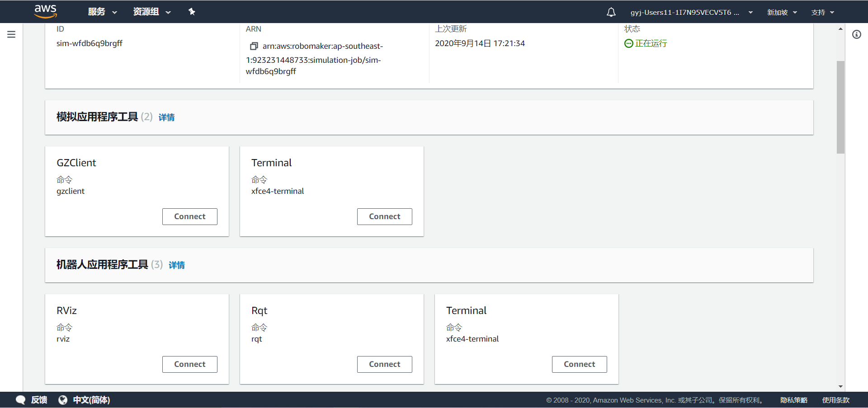The image size is (868, 408).
Task: Click the 正在运行 status icon
Action: point(628,43)
